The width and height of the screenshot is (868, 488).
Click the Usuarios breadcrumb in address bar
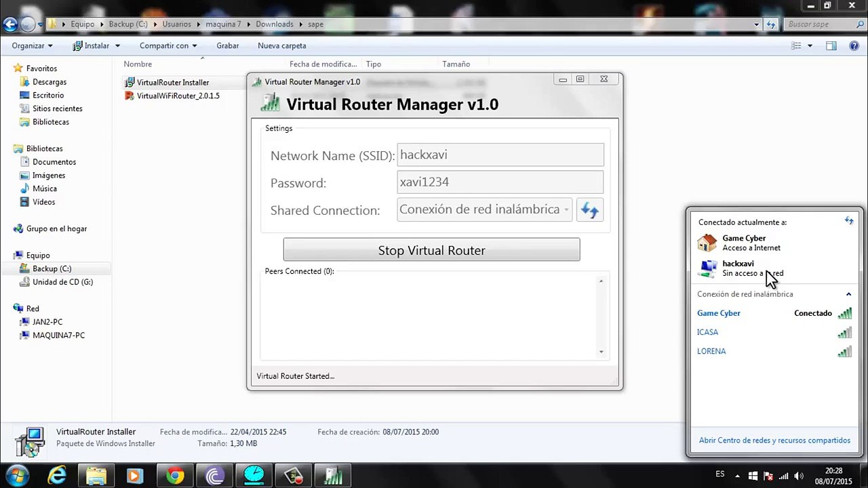176,24
